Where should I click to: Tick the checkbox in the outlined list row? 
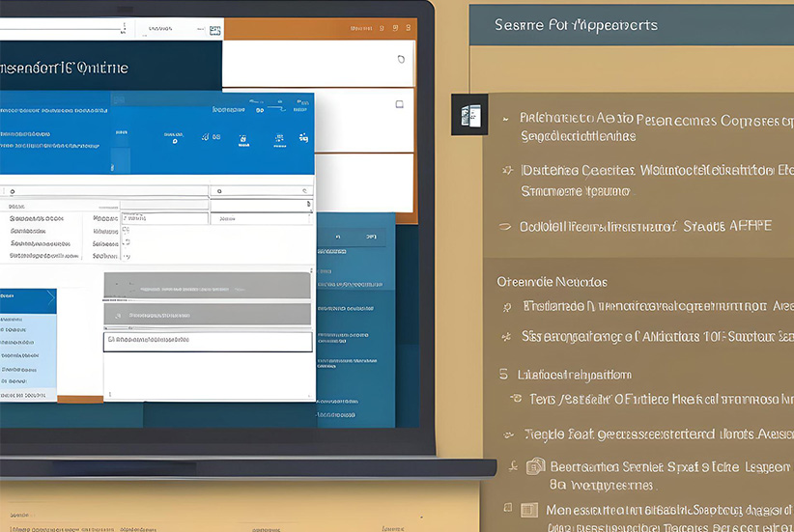pos(111,341)
